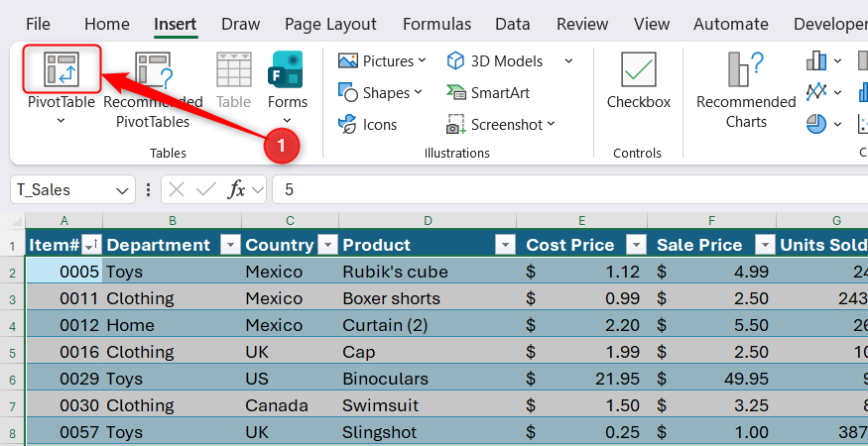Insert a pie or doughnut chart
Viewport: 868px width, 446px height.
(x=816, y=125)
